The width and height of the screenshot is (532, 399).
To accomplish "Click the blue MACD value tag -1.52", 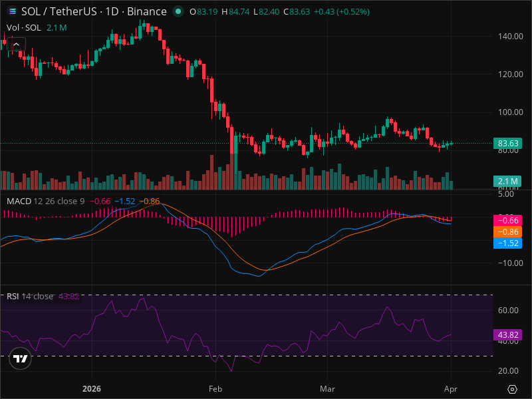I will [x=507, y=243].
